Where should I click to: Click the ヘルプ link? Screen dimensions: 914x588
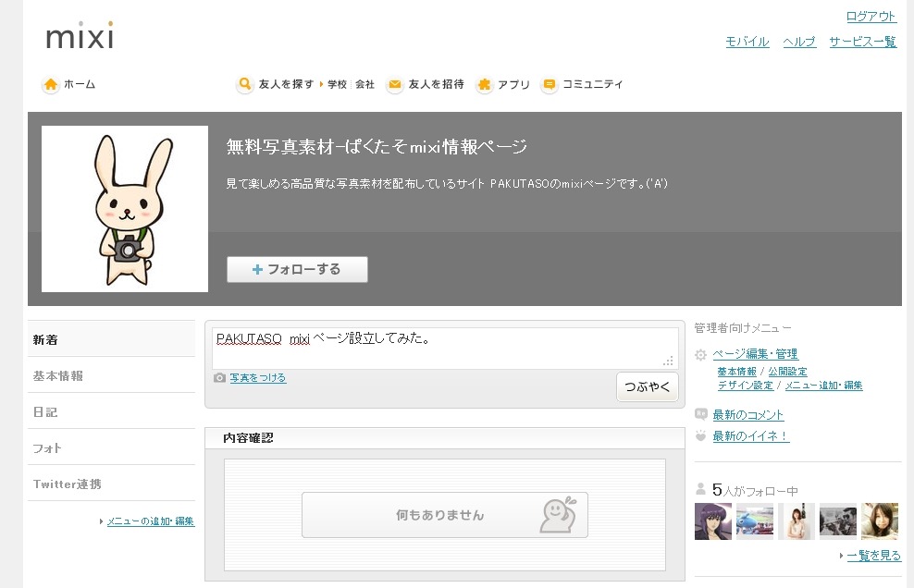[x=799, y=42]
